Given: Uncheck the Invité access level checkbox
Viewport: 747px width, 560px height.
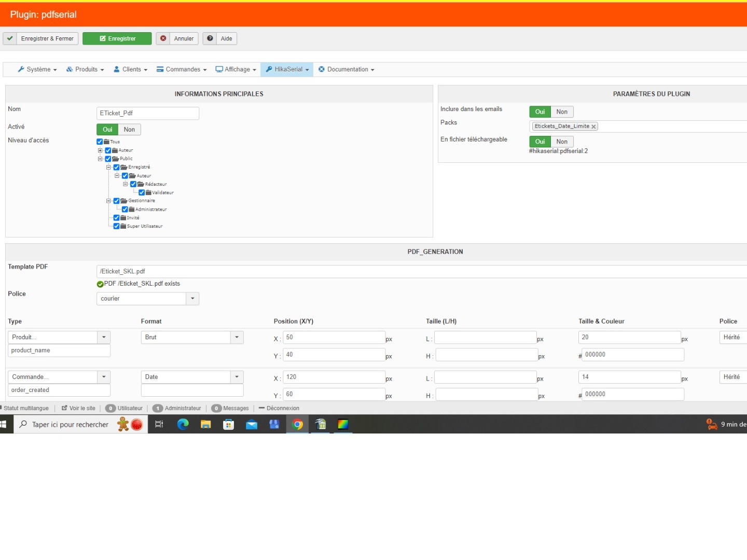Looking at the screenshot, I should point(116,218).
